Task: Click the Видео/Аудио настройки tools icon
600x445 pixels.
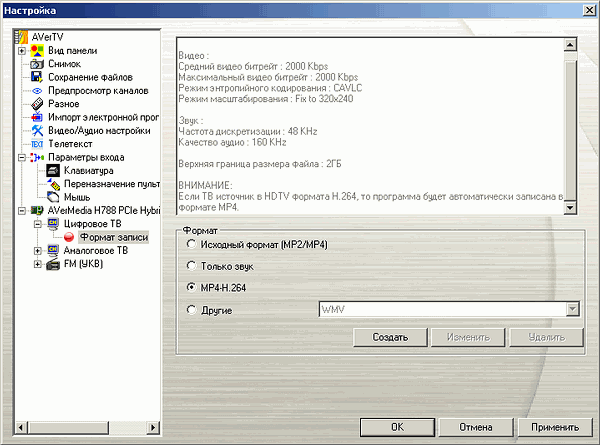Action: (x=37, y=130)
